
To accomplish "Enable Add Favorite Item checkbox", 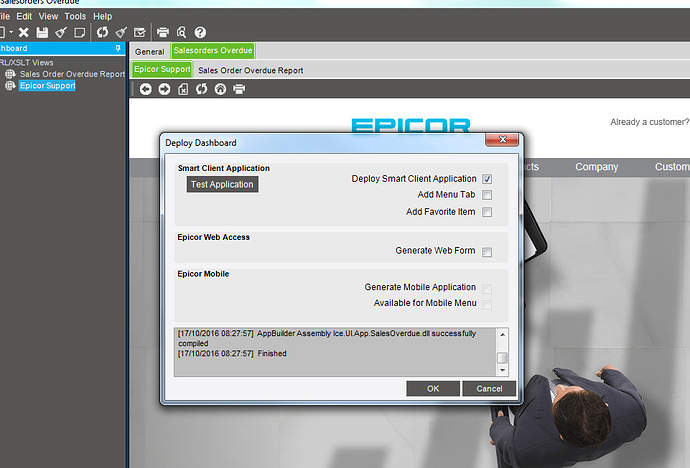I will pyautogui.click(x=487, y=212).
